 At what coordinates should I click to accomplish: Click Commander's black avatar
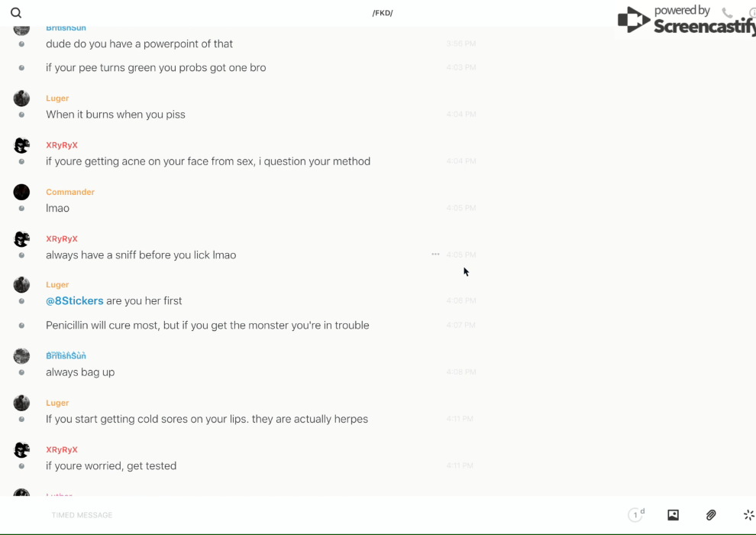point(21,192)
